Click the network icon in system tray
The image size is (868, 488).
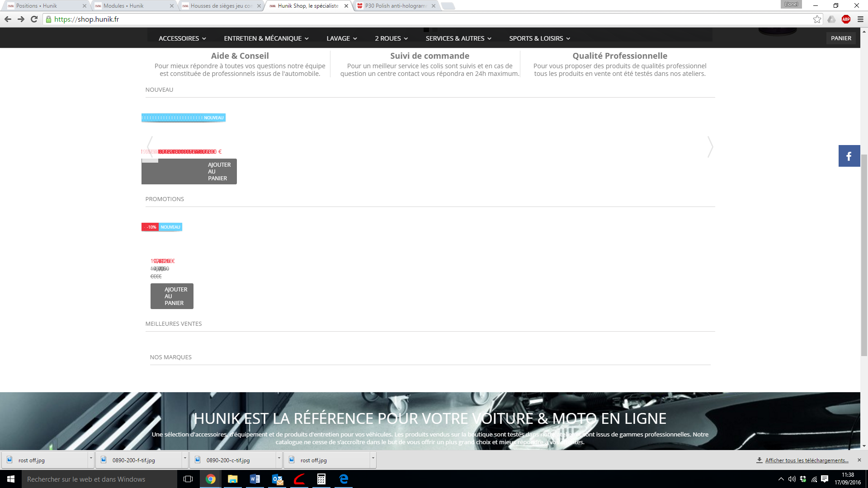tap(814, 479)
